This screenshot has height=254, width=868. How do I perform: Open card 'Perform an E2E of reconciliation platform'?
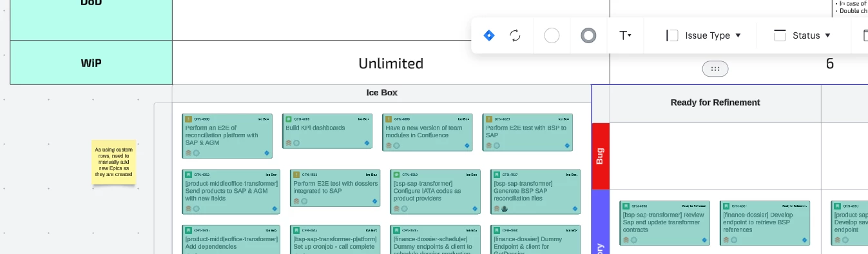point(227,135)
